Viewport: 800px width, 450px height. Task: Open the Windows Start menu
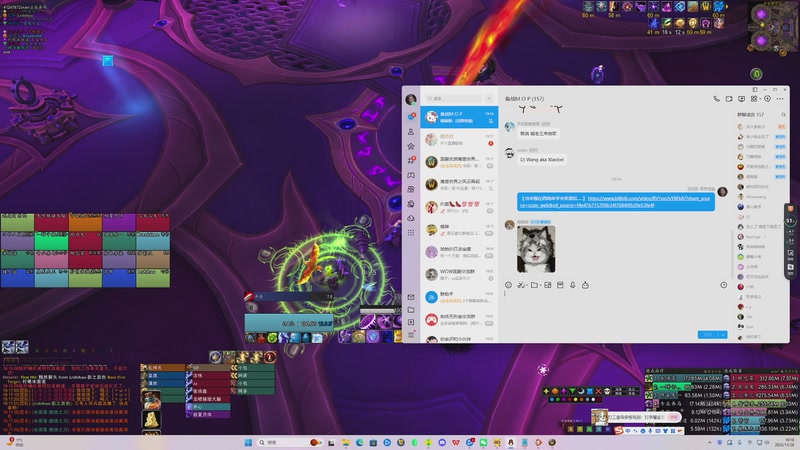tap(248, 442)
